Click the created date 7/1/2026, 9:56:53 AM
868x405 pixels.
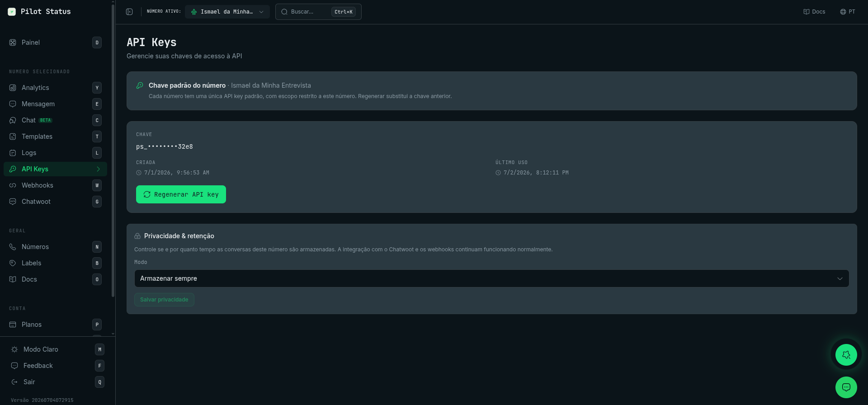176,173
